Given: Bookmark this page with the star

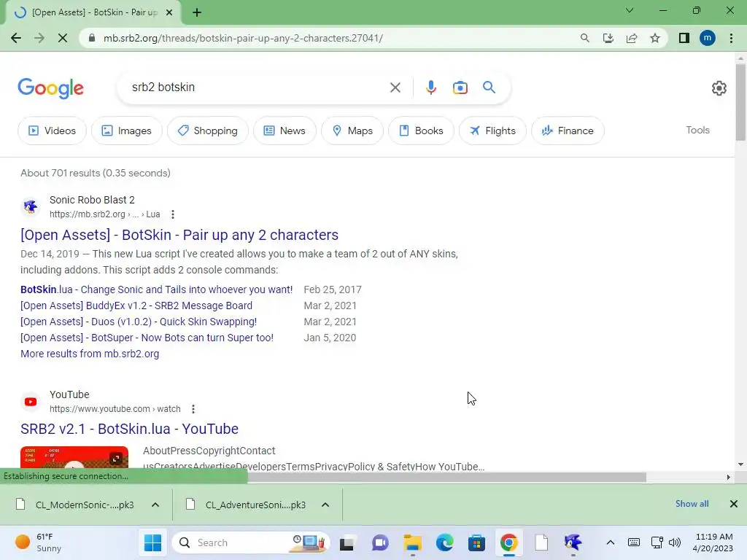Looking at the screenshot, I should (x=655, y=38).
